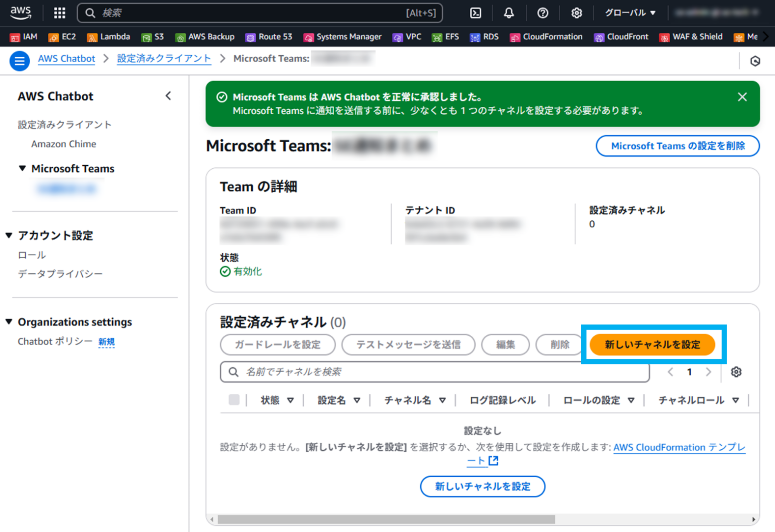
Task: Launch CloudShell terminal icon
Action: (475, 13)
